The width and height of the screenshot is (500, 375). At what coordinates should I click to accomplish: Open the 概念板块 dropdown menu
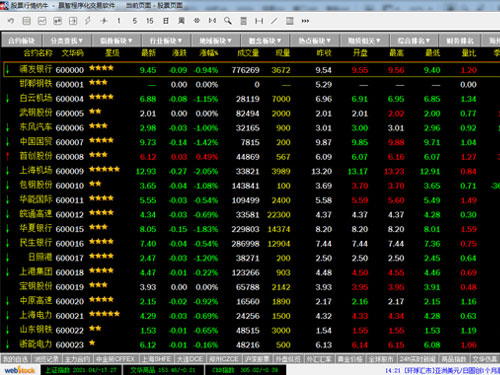click(265, 41)
